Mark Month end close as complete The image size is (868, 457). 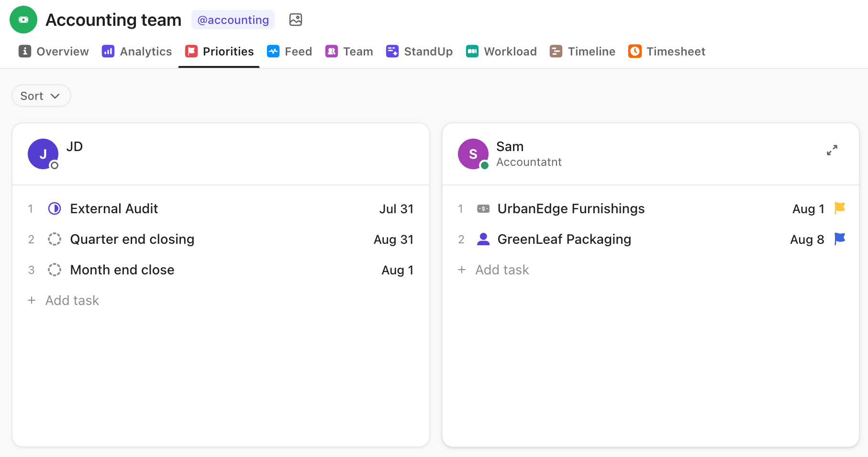pos(54,270)
